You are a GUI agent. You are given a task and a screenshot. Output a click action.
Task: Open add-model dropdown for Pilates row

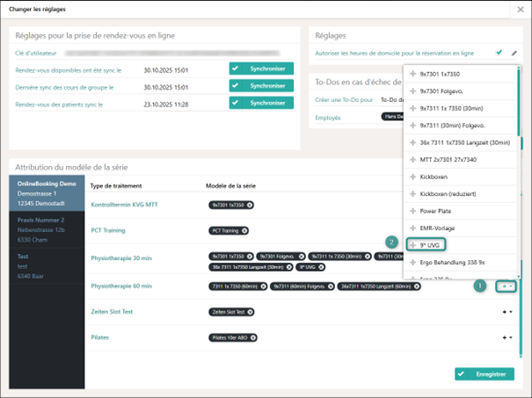pos(506,337)
